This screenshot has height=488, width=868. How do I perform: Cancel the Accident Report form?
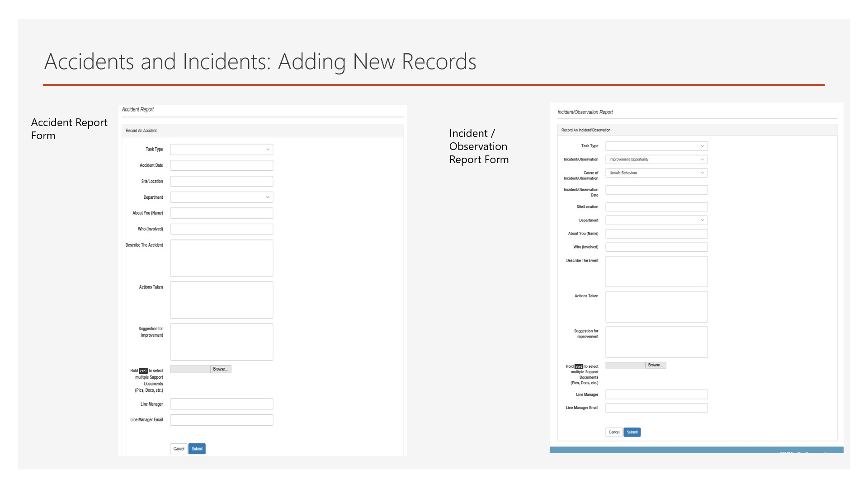(x=179, y=449)
